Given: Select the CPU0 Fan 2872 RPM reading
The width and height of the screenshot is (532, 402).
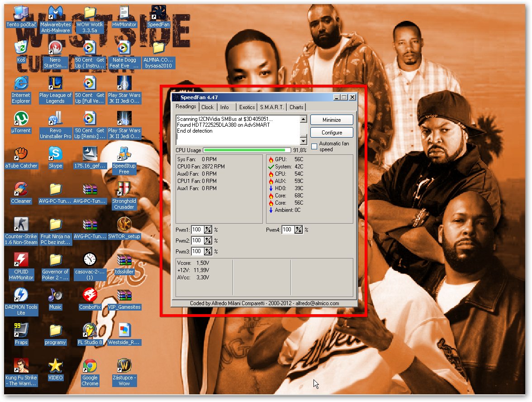Looking at the screenshot, I should coord(201,167).
